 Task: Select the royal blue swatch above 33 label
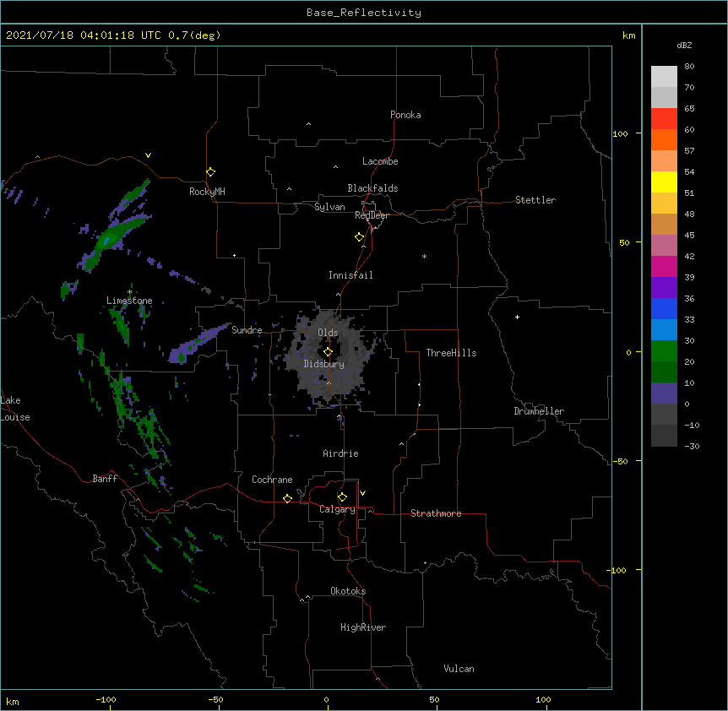coord(664,308)
